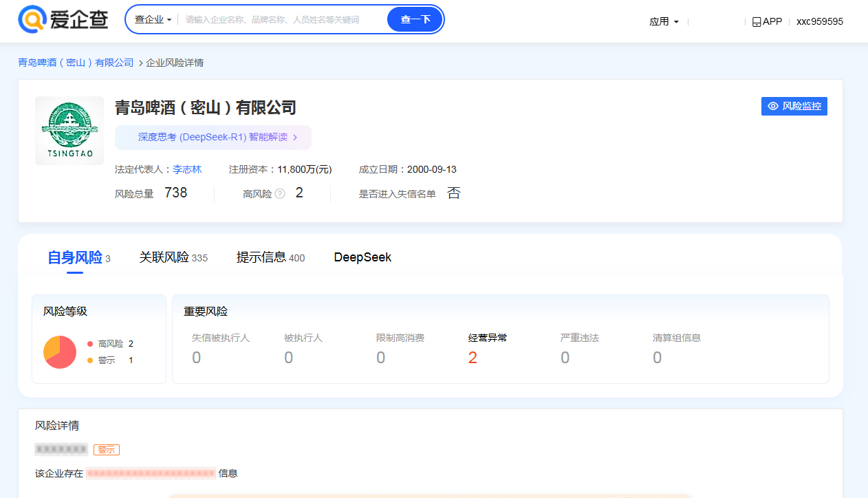Click the Tsingtao company logo thumbnail
Image resolution: width=868 pixels, height=498 pixels.
pyautogui.click(x=69, y=131)
